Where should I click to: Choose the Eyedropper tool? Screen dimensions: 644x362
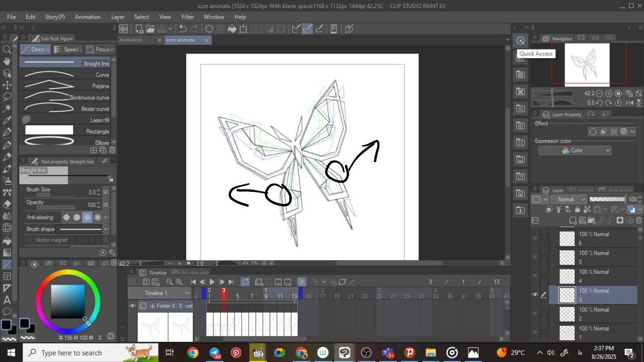pos(7,120)
